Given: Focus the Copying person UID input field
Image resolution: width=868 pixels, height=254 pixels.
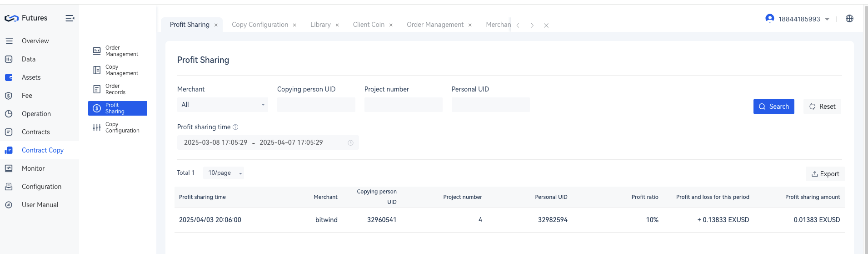Looking at the screenshot, I should (316, 105).
